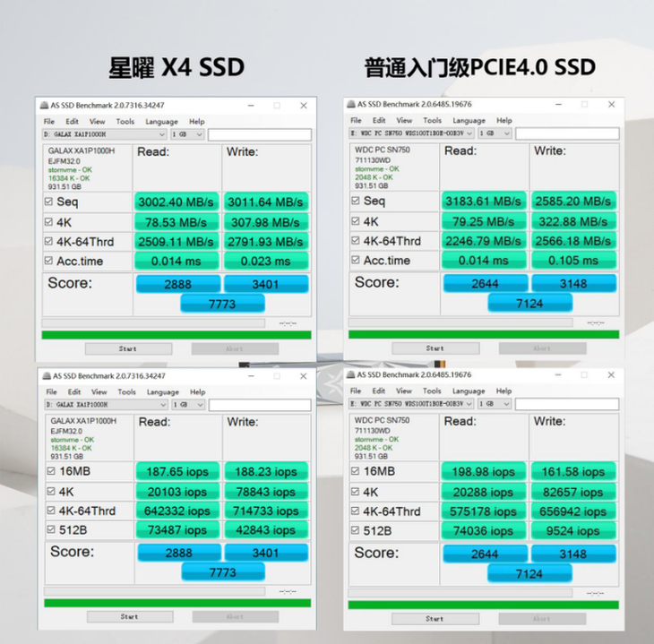Click Start in GALAX MB/s window
This screenshot has height=644, width=654.
[x=128, y=348]
